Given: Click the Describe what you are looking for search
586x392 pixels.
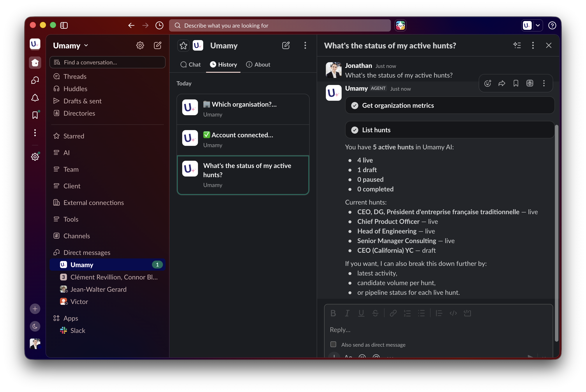Looking at the screenshot, I should pos(280,25).
